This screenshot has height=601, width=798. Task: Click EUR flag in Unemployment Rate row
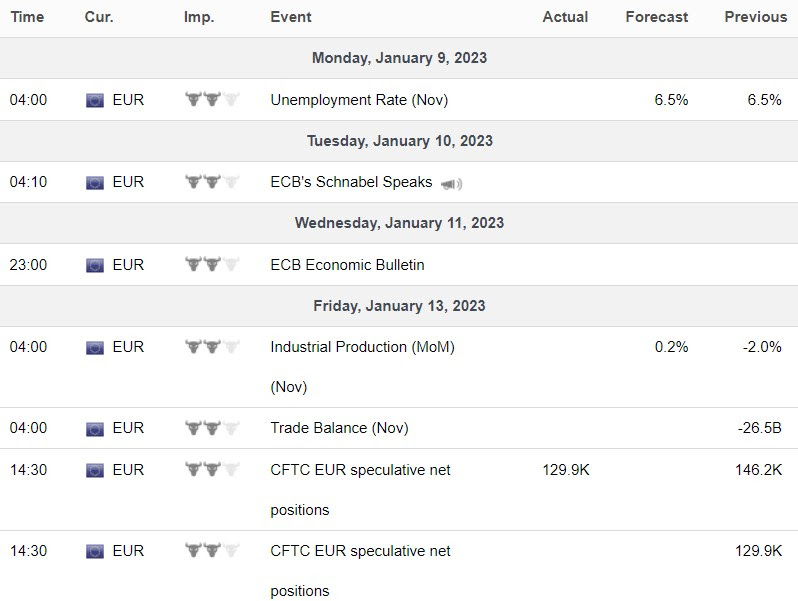pyautogui.click(x=95, y=100)
